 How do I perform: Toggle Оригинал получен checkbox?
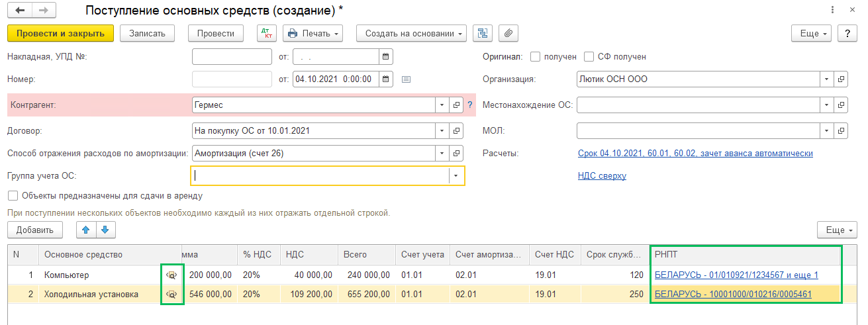[x=536, y=57]
